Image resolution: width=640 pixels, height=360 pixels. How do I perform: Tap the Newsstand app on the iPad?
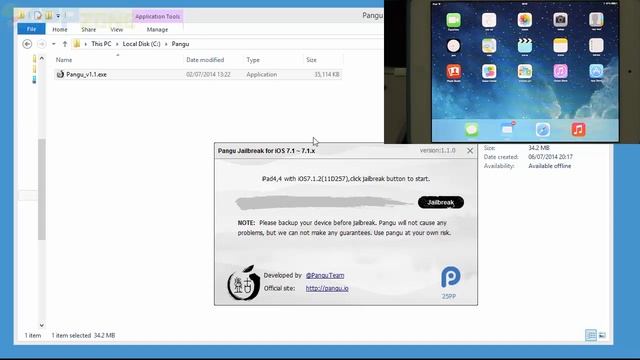pos(525,71)
